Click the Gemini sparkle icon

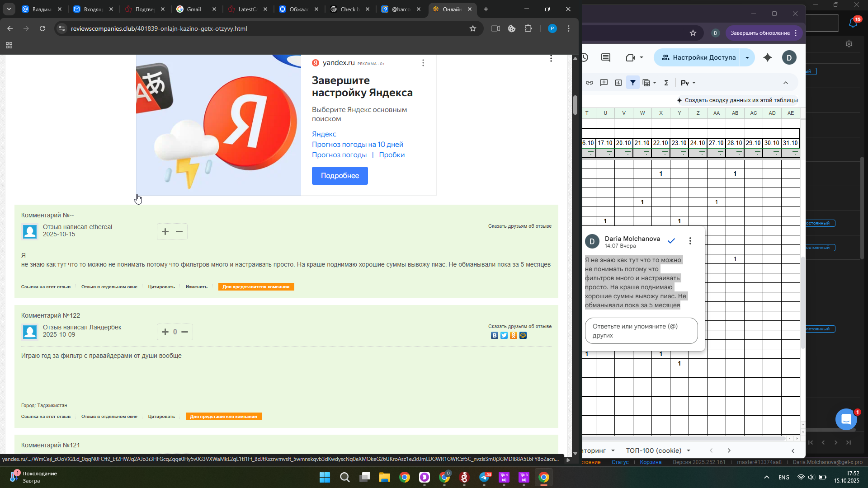[x=768, y=57]
